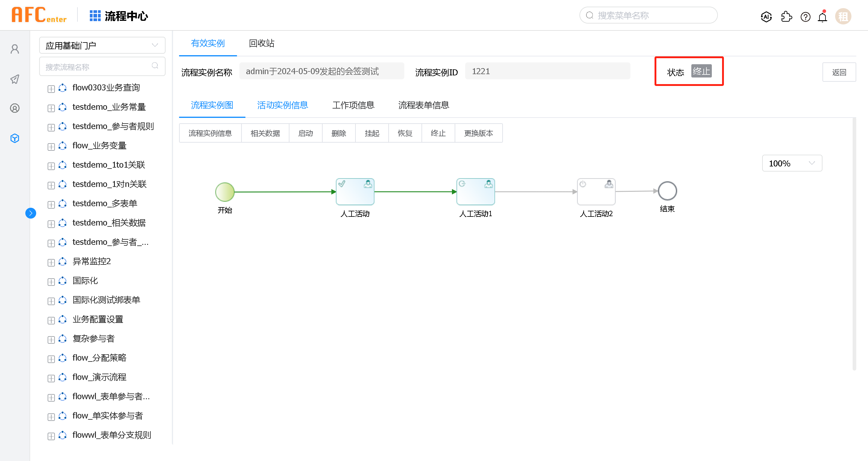The width and height of the screenshot is (868, 461).
Task: Click the 人工活动1 node in diagram
Action: coord(475,192)
